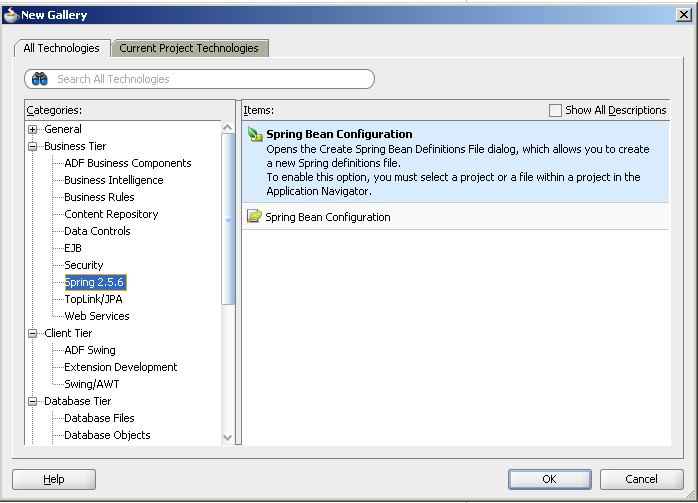Click the New Gallery title bar icon
The width and height of the screenshot is (698, 503).
click(11, 15)
